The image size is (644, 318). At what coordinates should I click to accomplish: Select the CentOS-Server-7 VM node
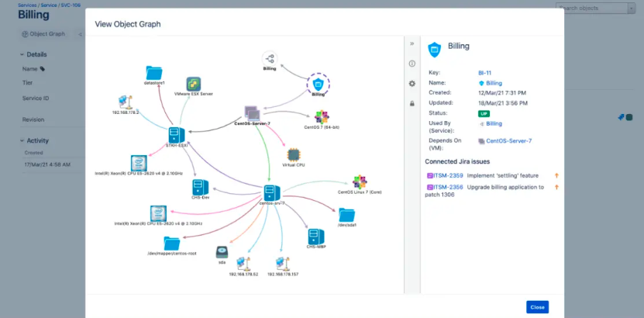(252, 112)
